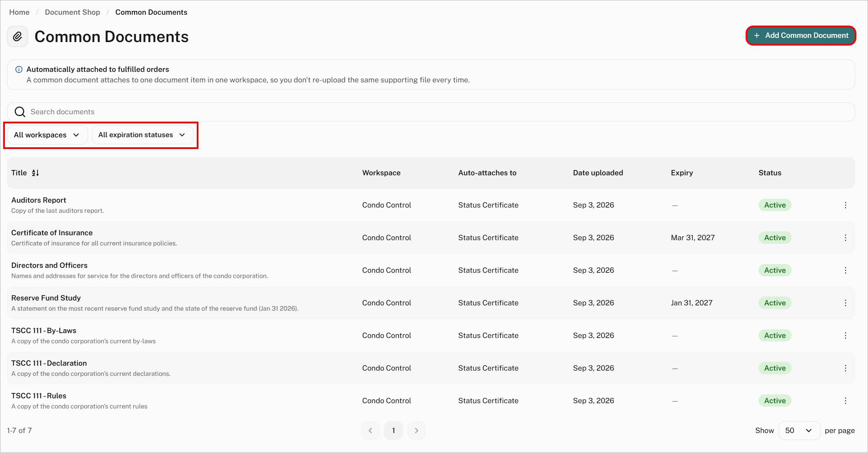Open the kebab menu for TSCC 111 - Declaration
This screenshot has width=868, height=453.
tap(845, 368)
